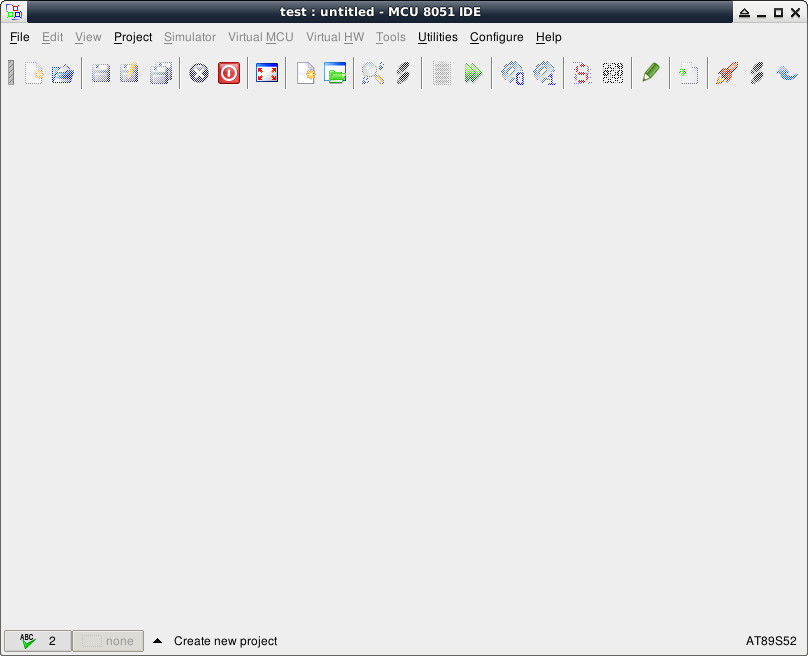The width and height of the screenshot is (808, 656).
Task: Open the Tools menu
Action: click(x=391, y=37)
